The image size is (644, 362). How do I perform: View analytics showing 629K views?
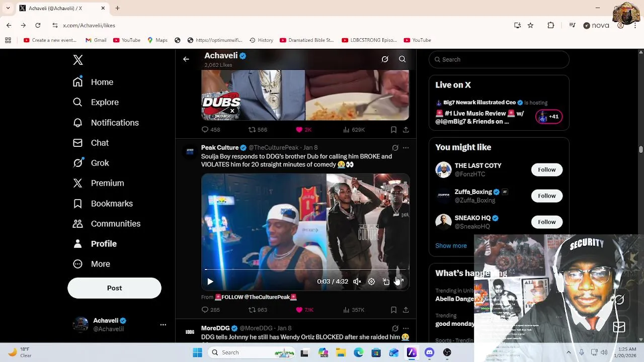tap(354, 130)
